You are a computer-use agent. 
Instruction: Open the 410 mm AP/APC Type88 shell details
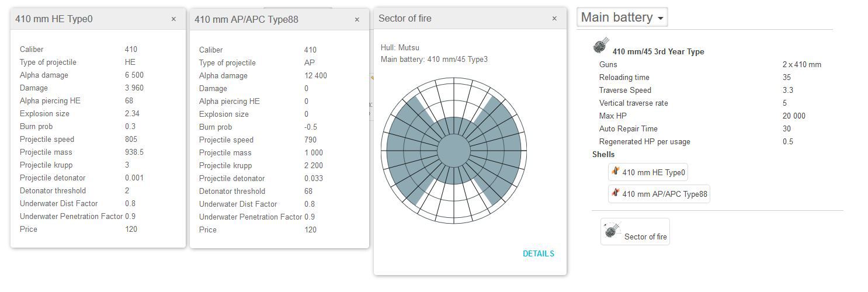coord(665,194)
